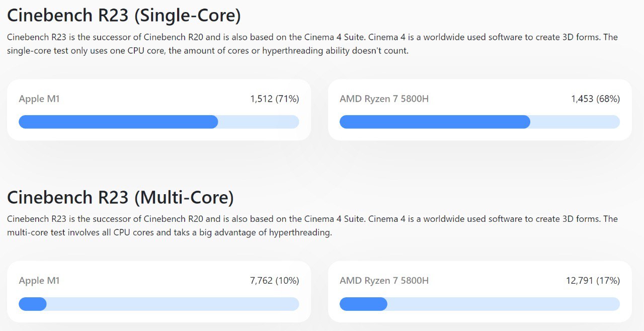The width and height of the screenshot is (644, 331).
Task: Click Ryzen 7 5800H multi-core progress bar
Action: (479, 304)
